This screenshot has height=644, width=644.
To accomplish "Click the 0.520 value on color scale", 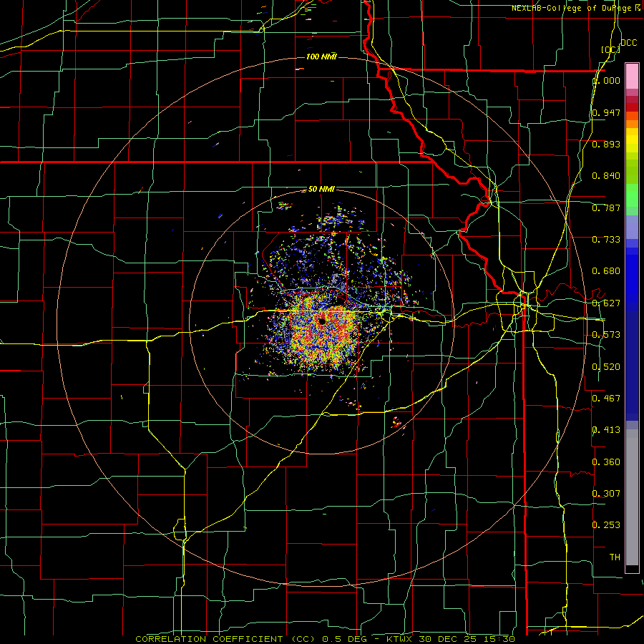I will 606,367.
